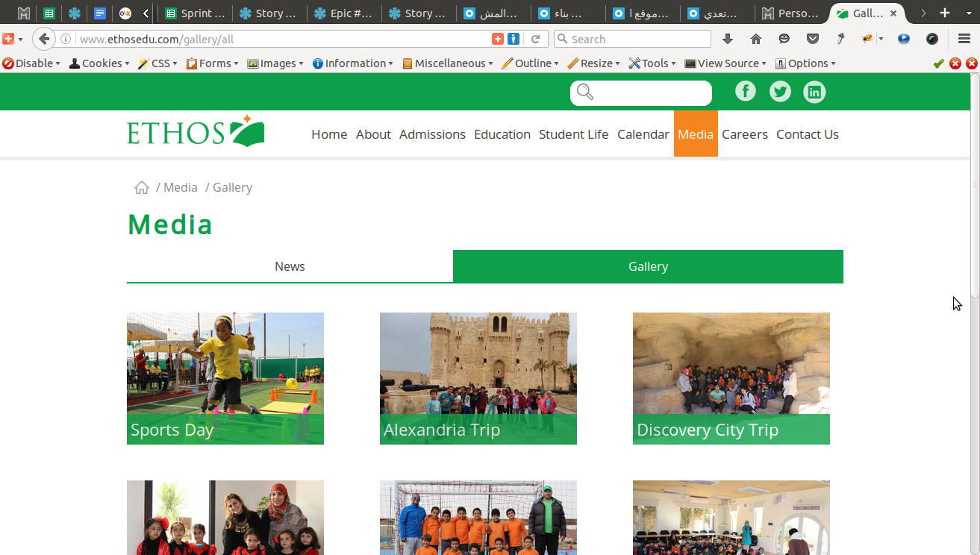Click the ETHOS logo

tap(196, 131)
